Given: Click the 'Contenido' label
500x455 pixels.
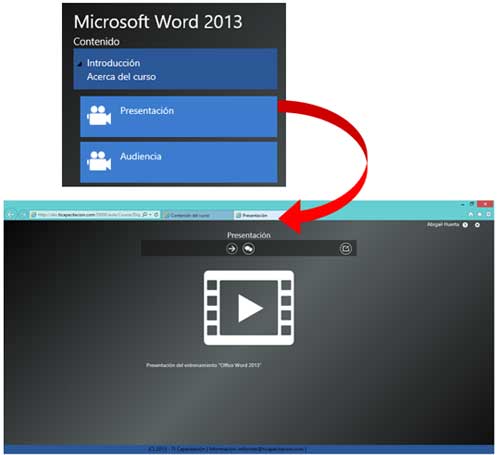Looking at the screenshot, I should click(x=96, y=42).
